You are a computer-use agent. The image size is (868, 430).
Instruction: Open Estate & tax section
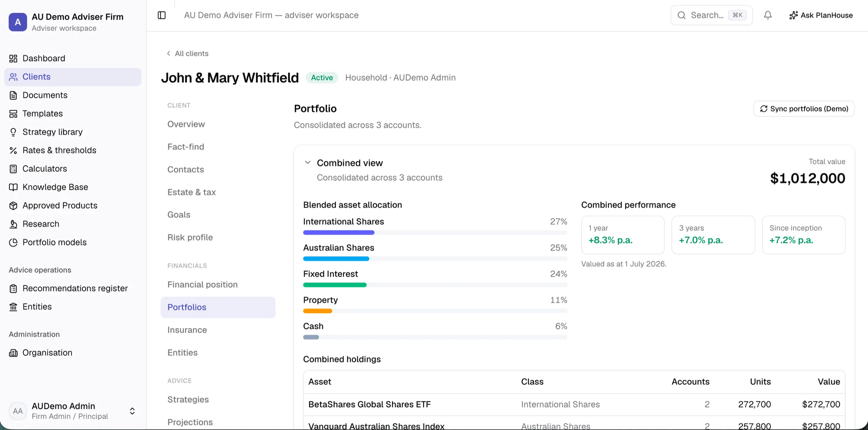coord(218,192)
